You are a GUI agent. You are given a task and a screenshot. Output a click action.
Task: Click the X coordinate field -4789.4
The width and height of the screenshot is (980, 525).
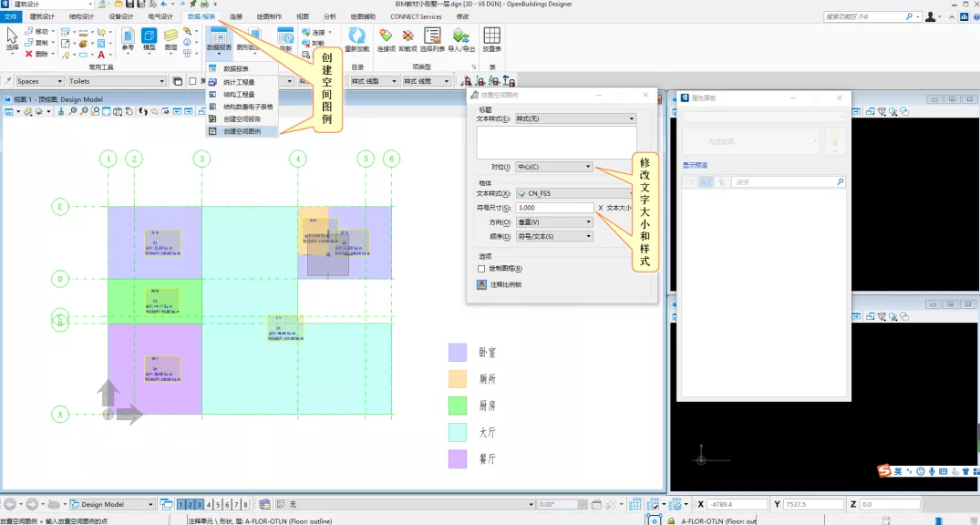point(738,504)
